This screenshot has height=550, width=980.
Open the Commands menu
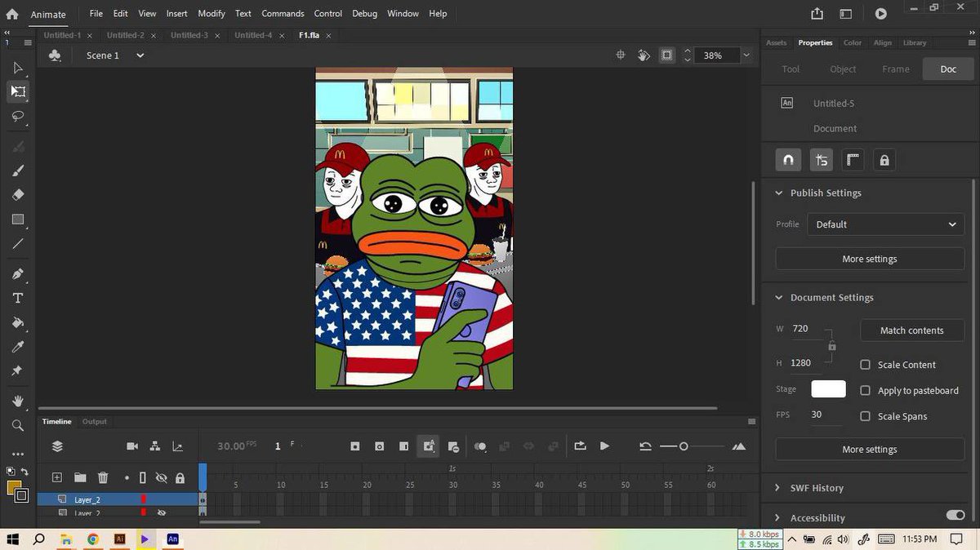[283, 14]
